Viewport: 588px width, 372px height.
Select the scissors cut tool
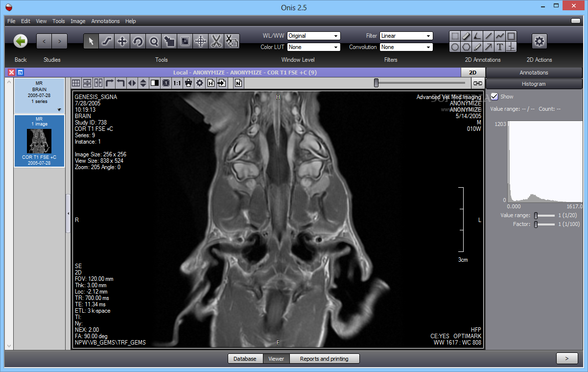(216, 42)
